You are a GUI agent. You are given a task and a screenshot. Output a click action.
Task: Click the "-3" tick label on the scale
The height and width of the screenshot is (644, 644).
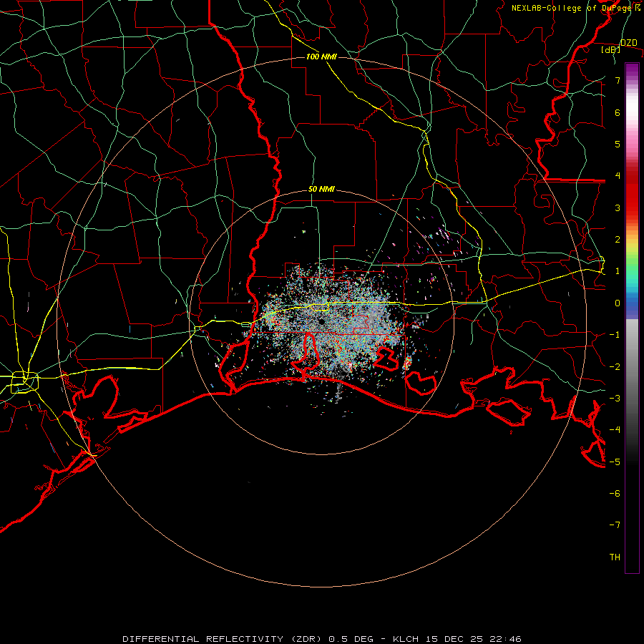(615, 399)
